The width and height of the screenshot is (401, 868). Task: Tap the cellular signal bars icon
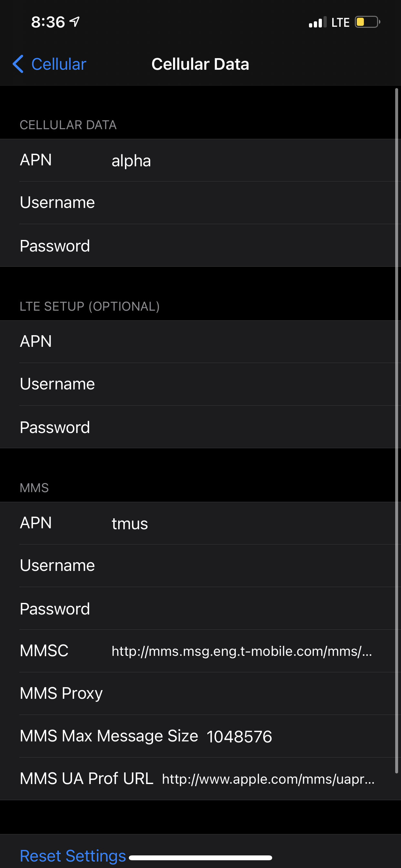point(317,22)
